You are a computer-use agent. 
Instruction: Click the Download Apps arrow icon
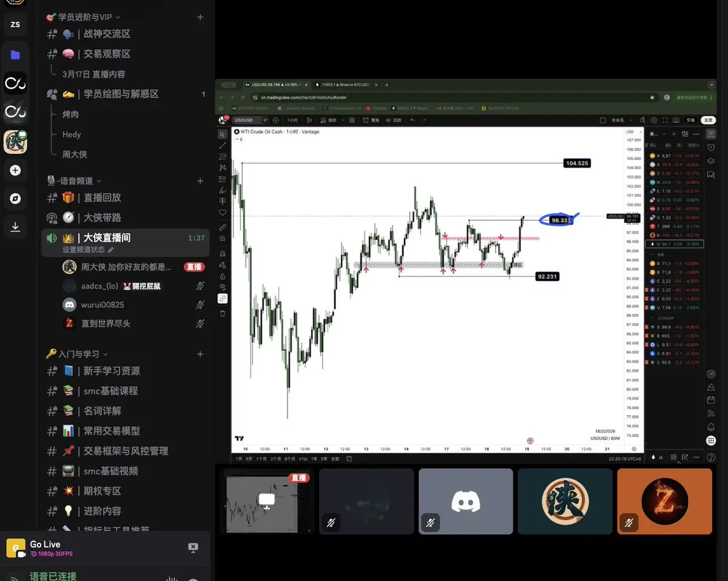(15, 227)
